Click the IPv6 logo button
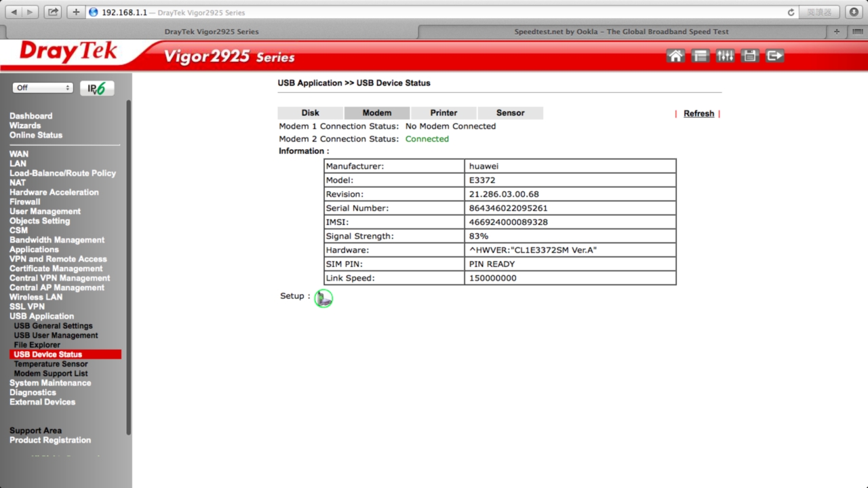The image size is (868, 488). pos(97,88)
